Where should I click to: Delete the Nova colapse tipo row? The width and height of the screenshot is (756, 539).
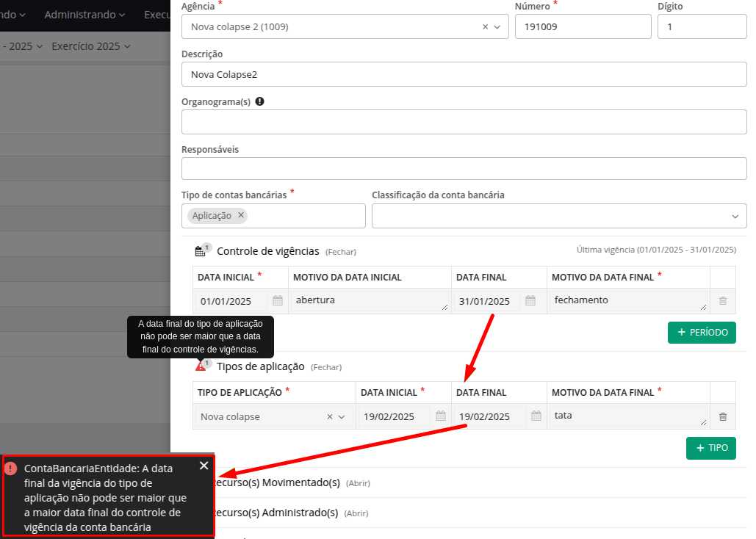point(723,416)
